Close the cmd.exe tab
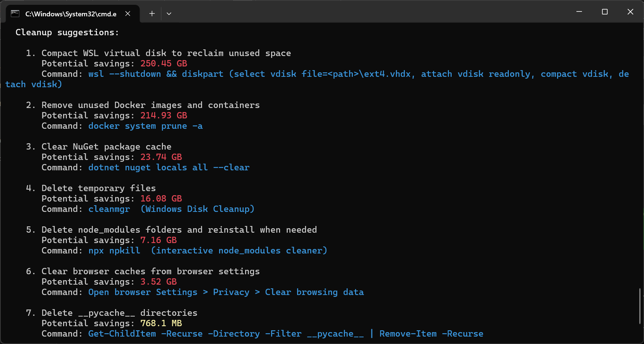This screenshot has height=344, width=644. point(128,14)
